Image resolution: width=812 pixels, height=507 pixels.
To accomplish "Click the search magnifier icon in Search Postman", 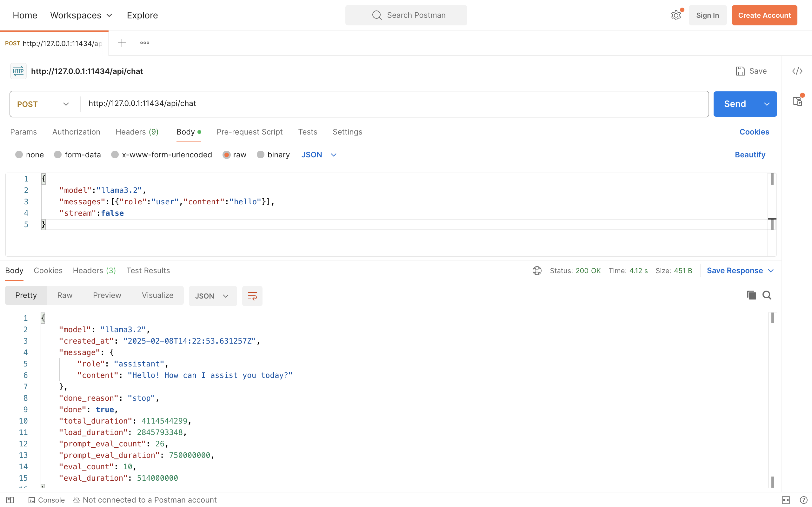I will tap(377, 15).
